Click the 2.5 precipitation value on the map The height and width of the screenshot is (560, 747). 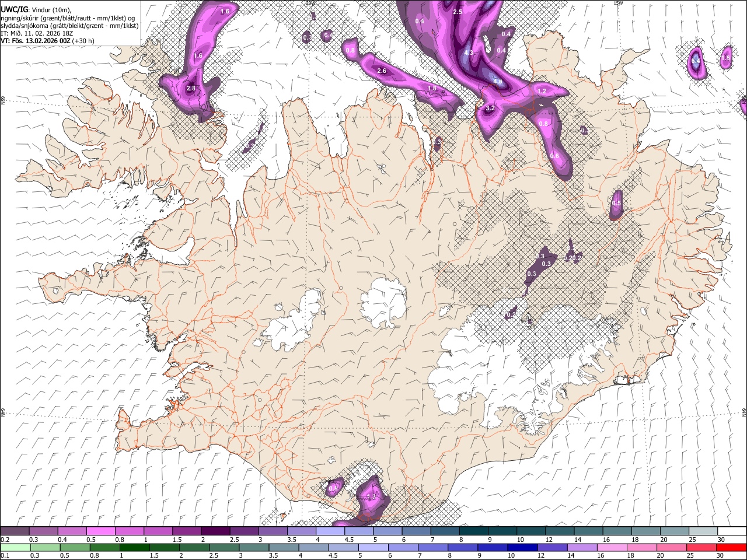(x=458, y=12)
